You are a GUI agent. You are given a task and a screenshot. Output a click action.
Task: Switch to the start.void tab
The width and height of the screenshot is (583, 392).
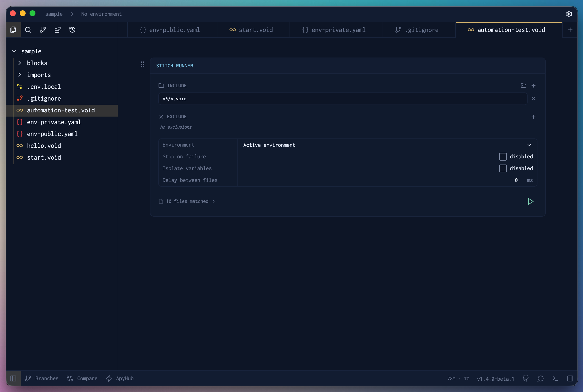251,30
